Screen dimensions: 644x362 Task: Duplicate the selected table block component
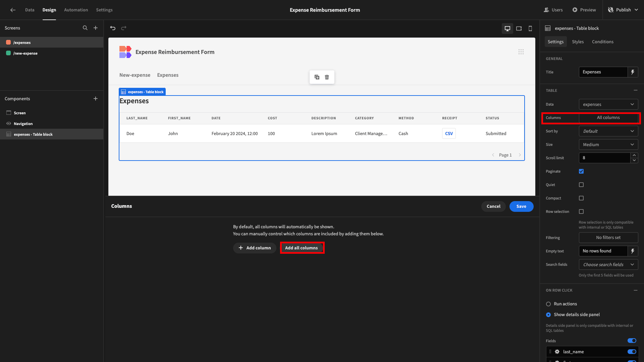pyautogui.click(x=317, y=77)
